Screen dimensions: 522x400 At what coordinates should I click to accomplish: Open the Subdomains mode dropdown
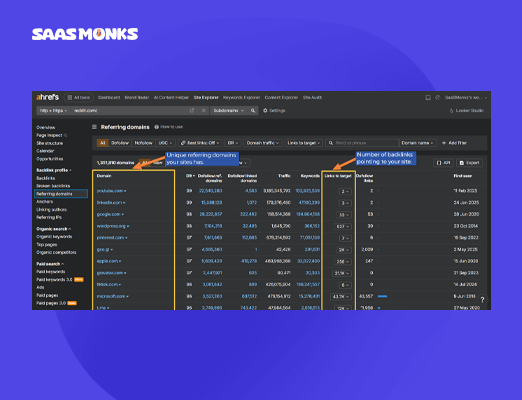[229, 110]
